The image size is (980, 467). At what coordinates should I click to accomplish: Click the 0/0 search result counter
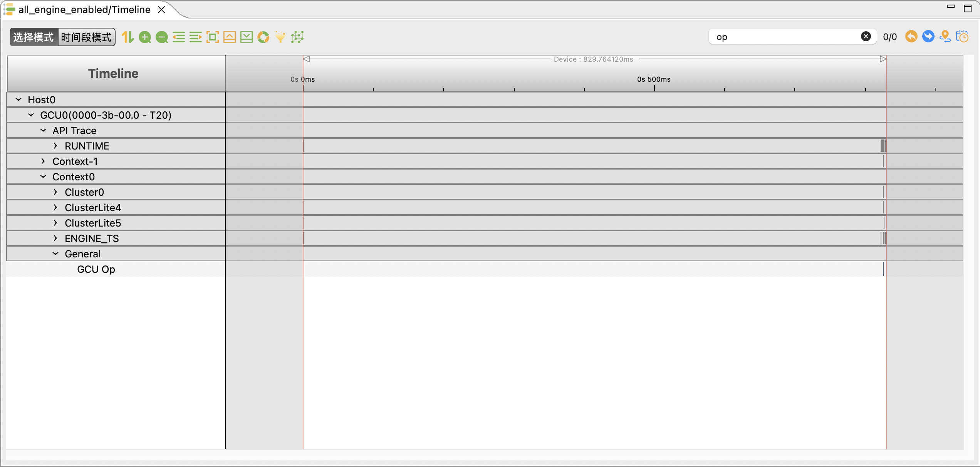pos(890,37)
